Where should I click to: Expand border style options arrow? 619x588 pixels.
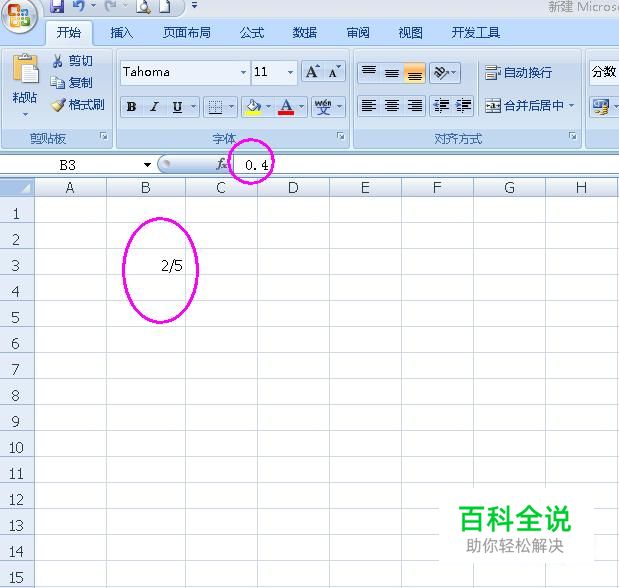pos(231,107)
